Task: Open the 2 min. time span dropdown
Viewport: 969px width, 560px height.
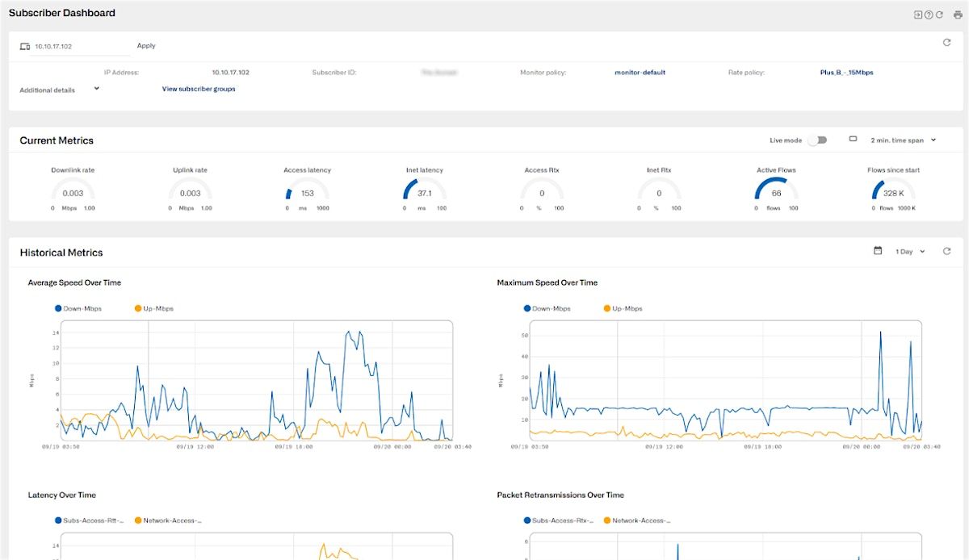Action: (x=904, y=140)
